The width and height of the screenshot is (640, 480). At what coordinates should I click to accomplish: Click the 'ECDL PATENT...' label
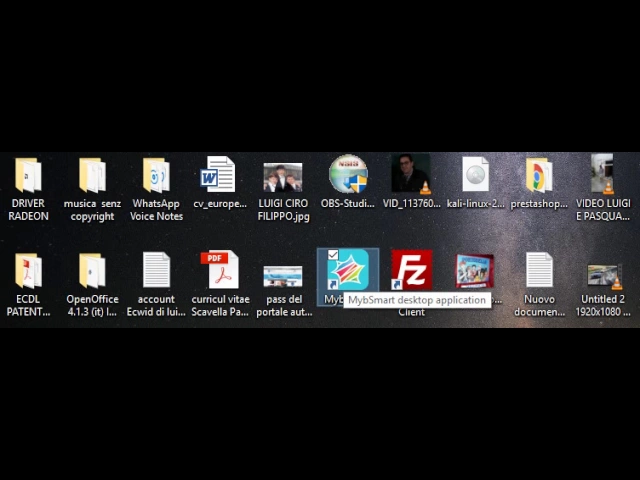coord(28,305)
